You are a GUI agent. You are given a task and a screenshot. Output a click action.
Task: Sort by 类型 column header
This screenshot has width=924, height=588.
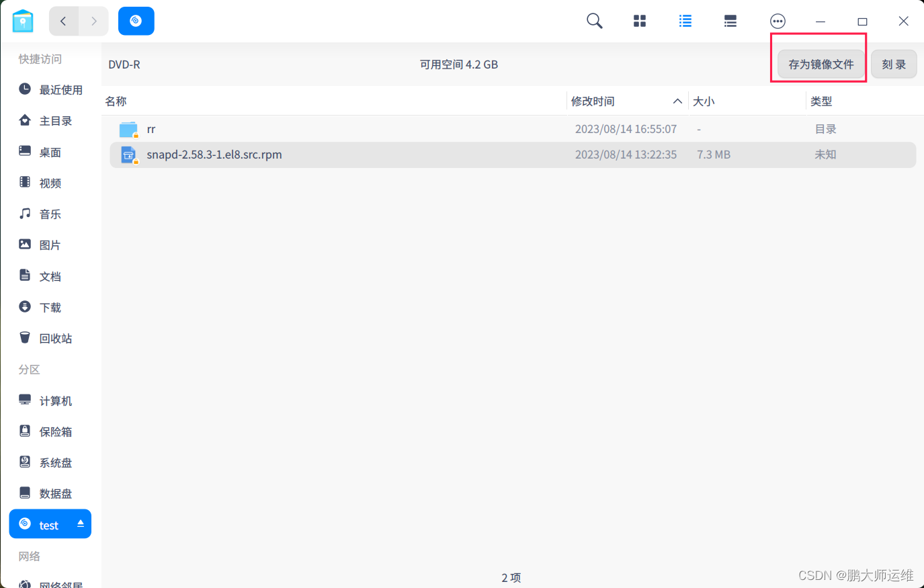[x=821, y=101]
